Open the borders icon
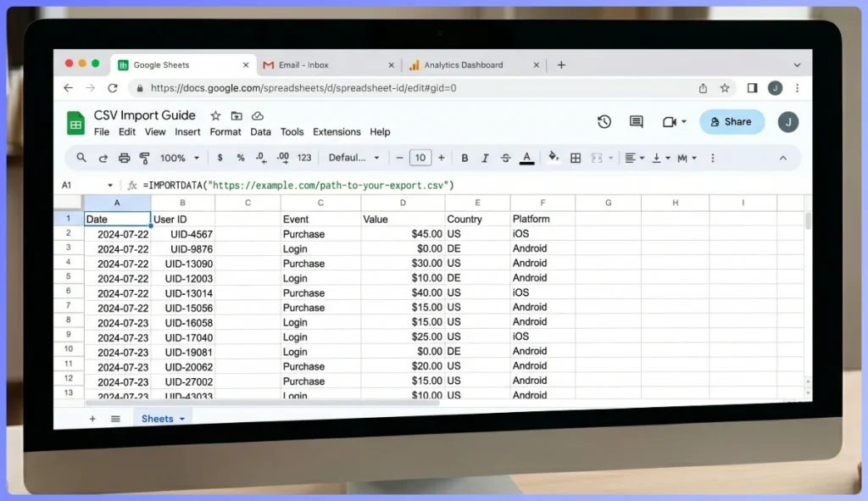The height and width of the screenshot is (501, 868). pos(576,158)
